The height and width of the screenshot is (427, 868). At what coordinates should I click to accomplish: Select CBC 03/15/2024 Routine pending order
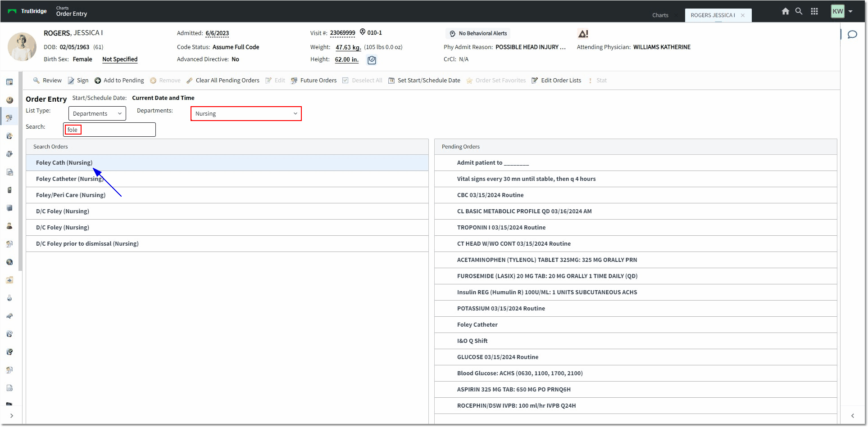click(636, 195)
